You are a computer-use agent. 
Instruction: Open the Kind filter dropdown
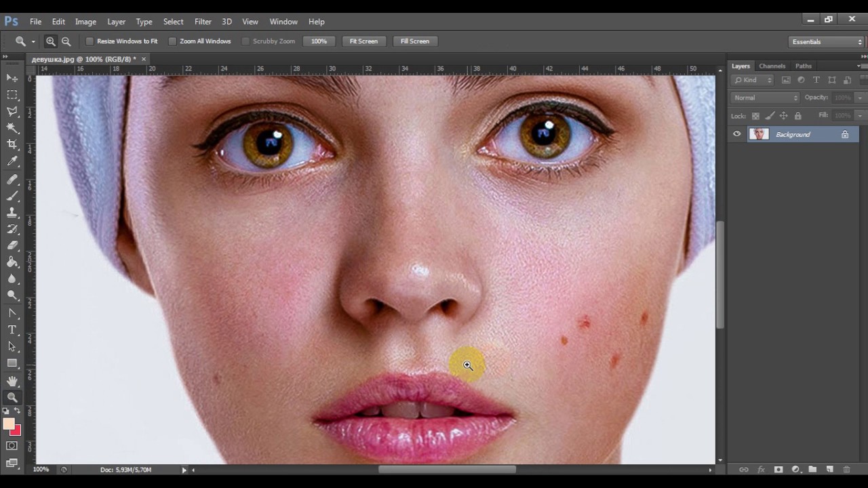(x=753, y=80)
